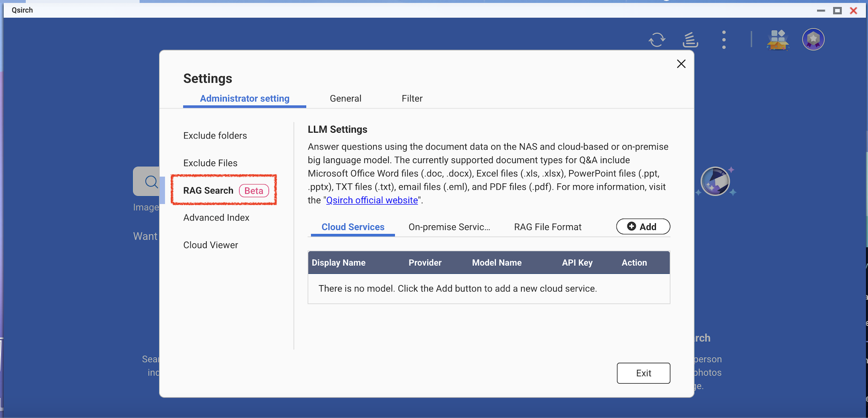
Task: Click the colorful apps box icon
Action: tap(778, 40)
